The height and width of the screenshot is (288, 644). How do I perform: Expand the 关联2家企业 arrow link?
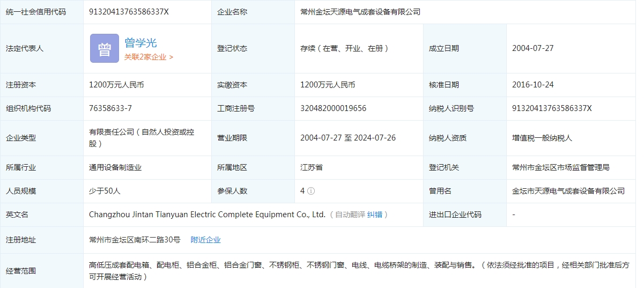(149, 57)
